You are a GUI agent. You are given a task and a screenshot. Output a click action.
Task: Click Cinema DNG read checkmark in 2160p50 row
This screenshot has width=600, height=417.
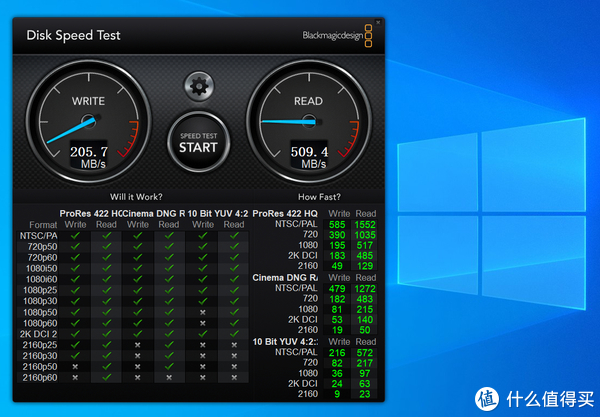coord(169,366)
